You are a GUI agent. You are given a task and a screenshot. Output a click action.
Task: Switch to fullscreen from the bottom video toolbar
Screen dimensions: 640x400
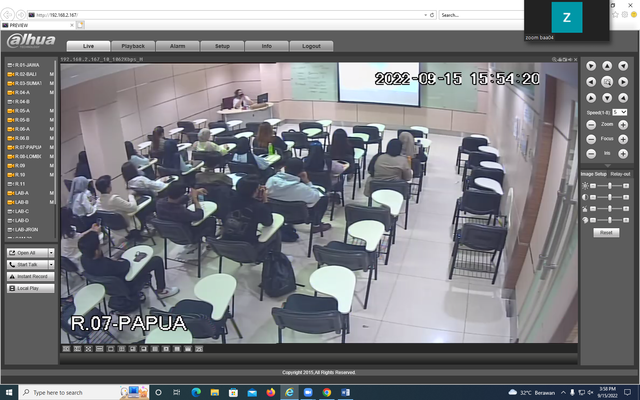88,349
